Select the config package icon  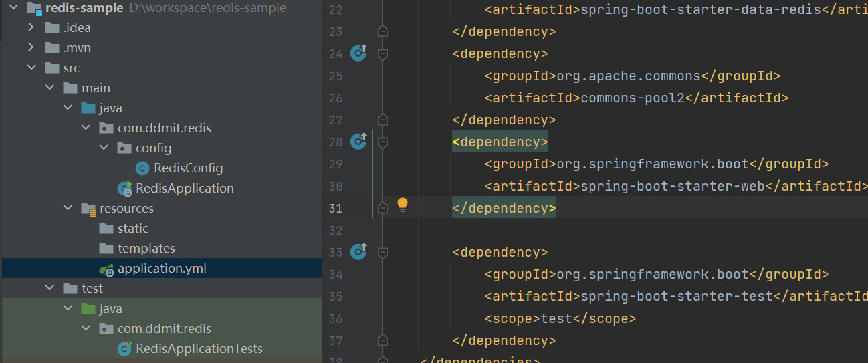pos(124,148)
